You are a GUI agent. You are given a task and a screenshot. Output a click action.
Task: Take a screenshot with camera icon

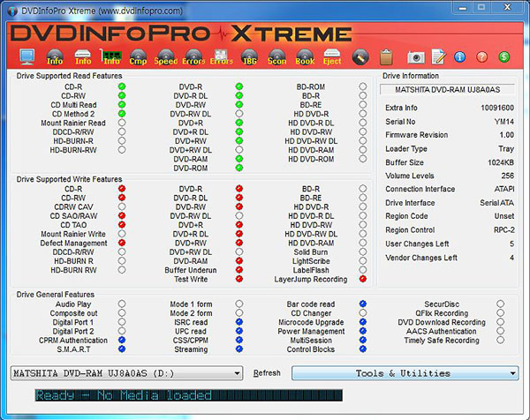(416, 57)
